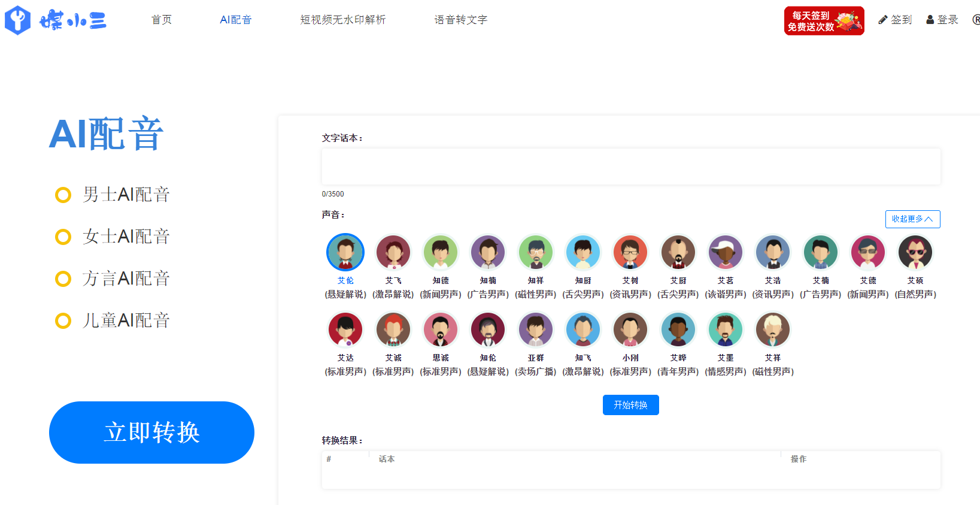Go to 短视频无水印解析 nav item
The height and width of the screenshot is (505, 980).
click(343, 20)
